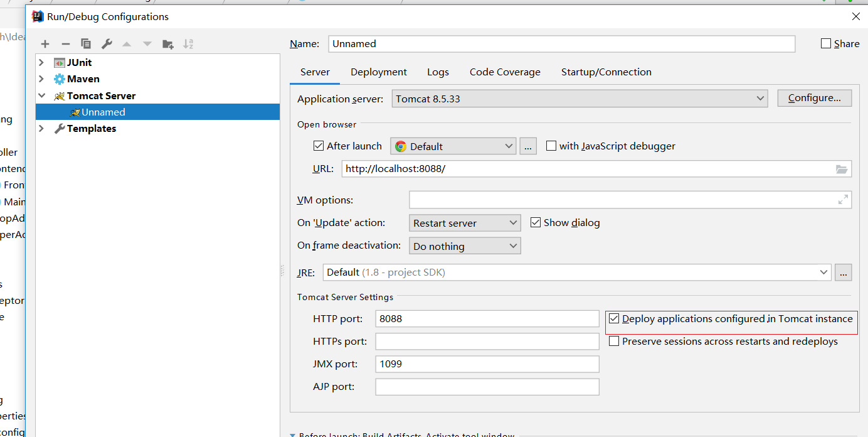The width and height of the screenshot is (868, 437).
Task: Switch to the Logs tab
Action: (438, 72)
